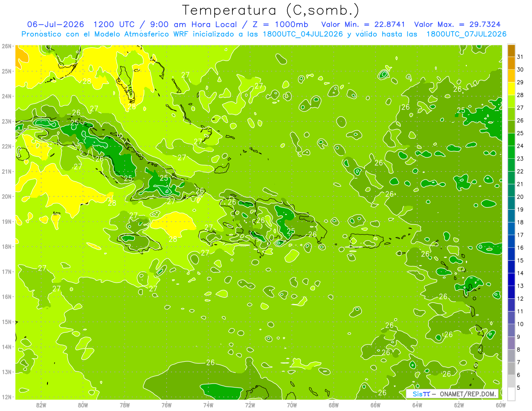
Task: Select the "78W" longitude axis label
Action: tap(125, 405)
